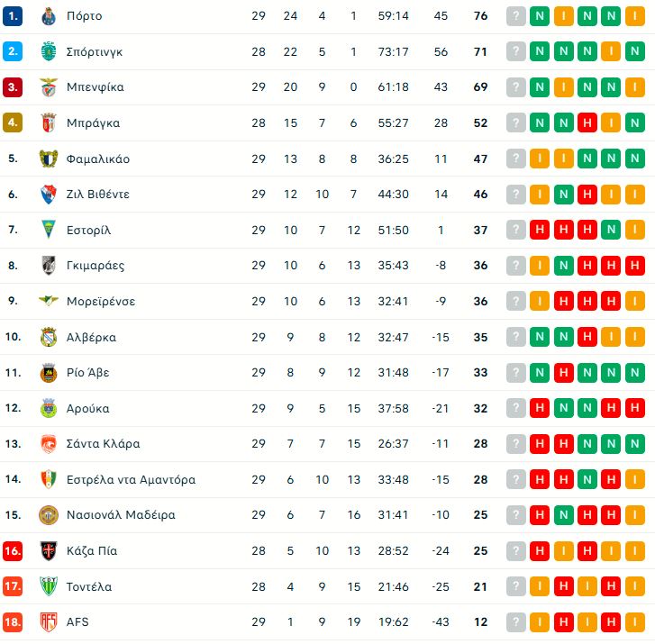
Task: Open the Μπενφίκα team link
Action: pyautogui.click(x=95, y=87)
